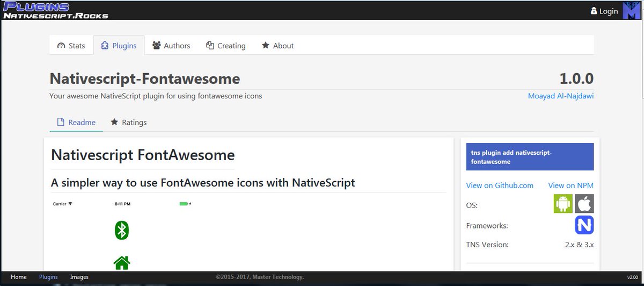The image size is (644, 286).
Task: Click the Android OS icon
Action: coord(563,204)
